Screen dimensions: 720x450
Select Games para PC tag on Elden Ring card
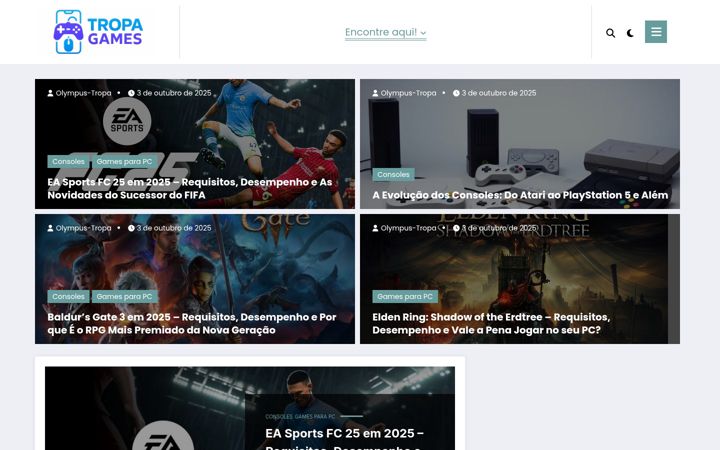pos(405,297)
